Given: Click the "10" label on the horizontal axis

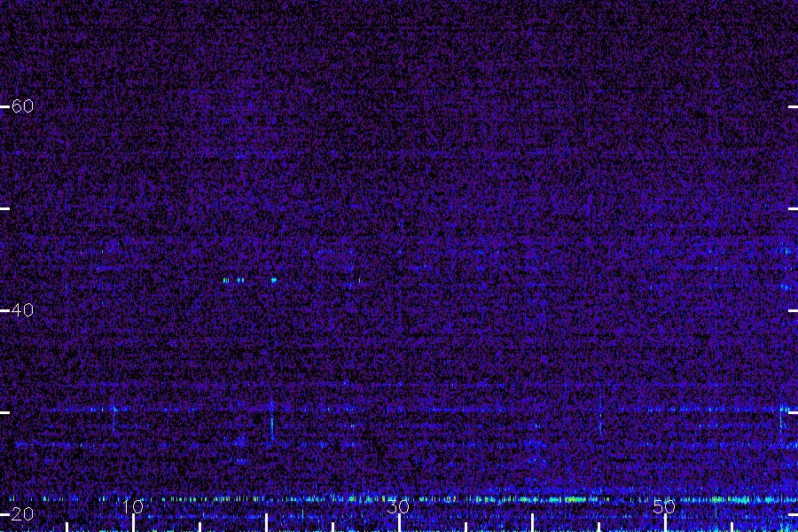Looking at the screenshot, I should [133, 506].
